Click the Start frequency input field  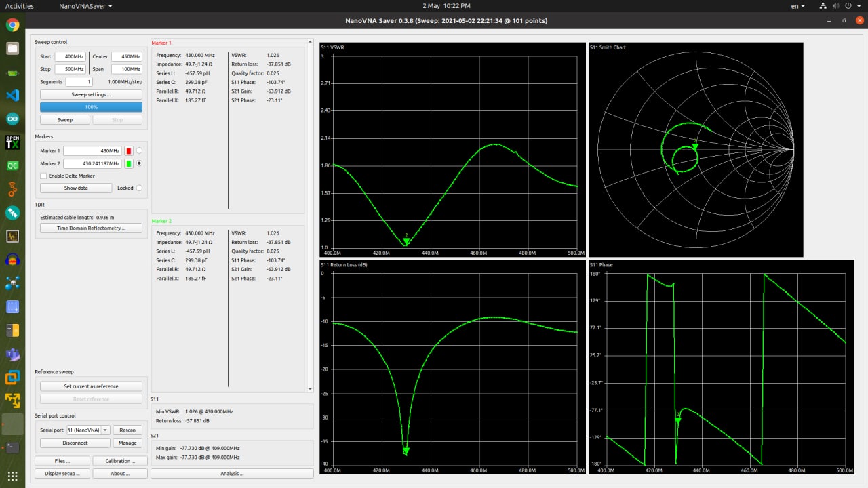point(70,56)
